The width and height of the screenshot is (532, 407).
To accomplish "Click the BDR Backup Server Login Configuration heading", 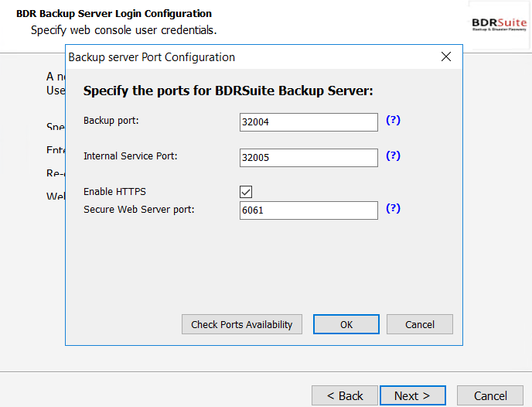I will click(x=114, y=14).
